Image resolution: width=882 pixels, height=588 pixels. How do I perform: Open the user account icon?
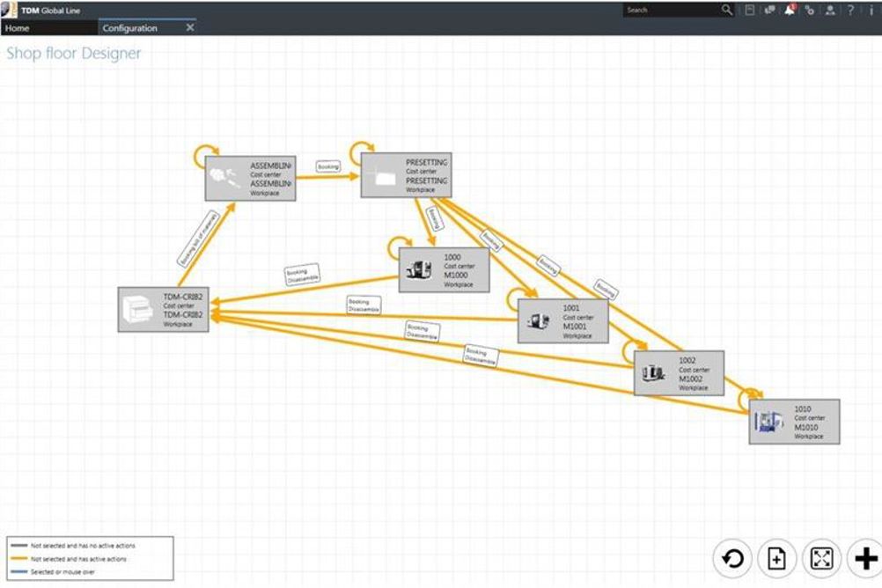pyautogui.click(x=830, y=11)
